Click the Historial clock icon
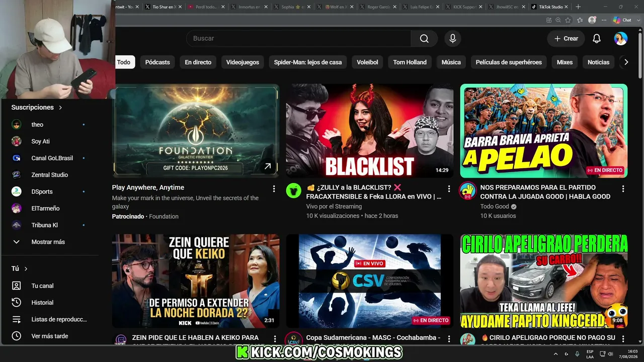This screenshot has width=644, height=362. click(17, 303)
